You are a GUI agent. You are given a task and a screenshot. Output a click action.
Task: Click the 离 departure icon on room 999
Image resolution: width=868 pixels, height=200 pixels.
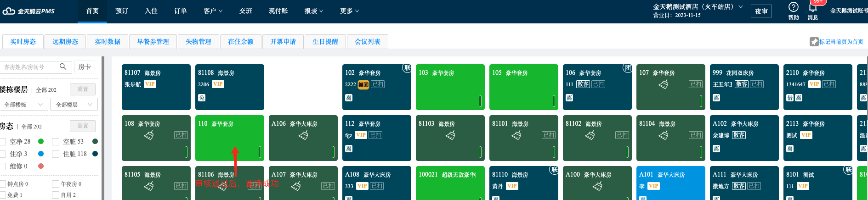[716, 98]
